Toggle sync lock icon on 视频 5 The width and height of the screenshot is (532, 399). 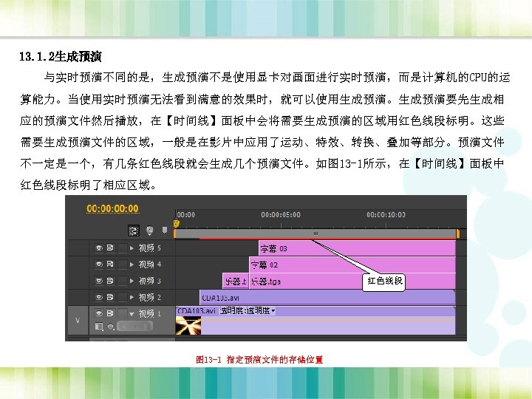(110, 248)
